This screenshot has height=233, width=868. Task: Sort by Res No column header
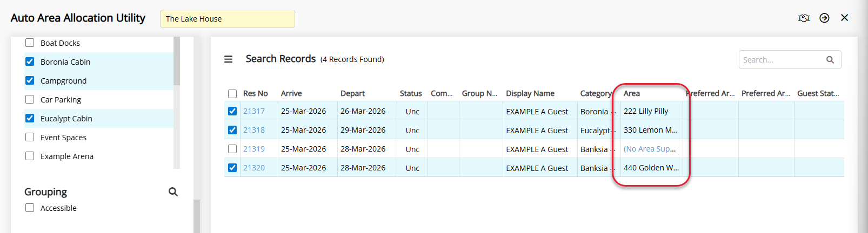(256, 93)
